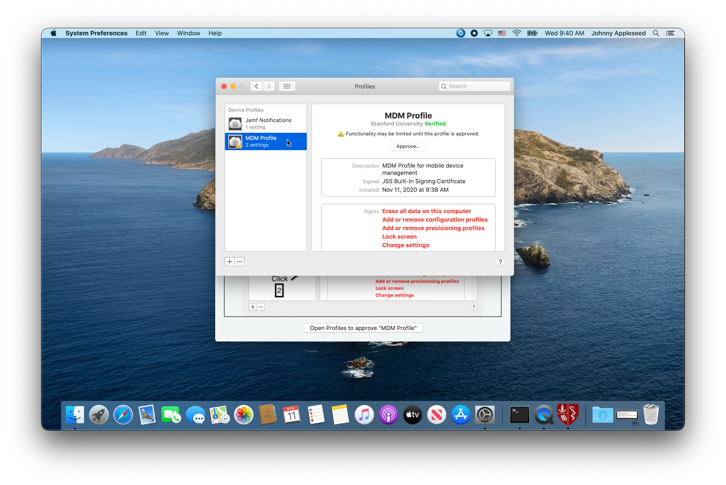Open Notification Center list icon
Screen dimensions: 726x485
coord(670,33)
